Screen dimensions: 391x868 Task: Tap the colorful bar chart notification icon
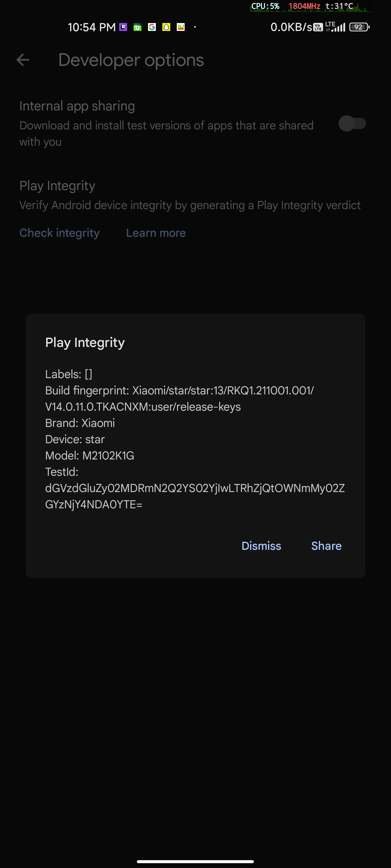click(181, 27)
